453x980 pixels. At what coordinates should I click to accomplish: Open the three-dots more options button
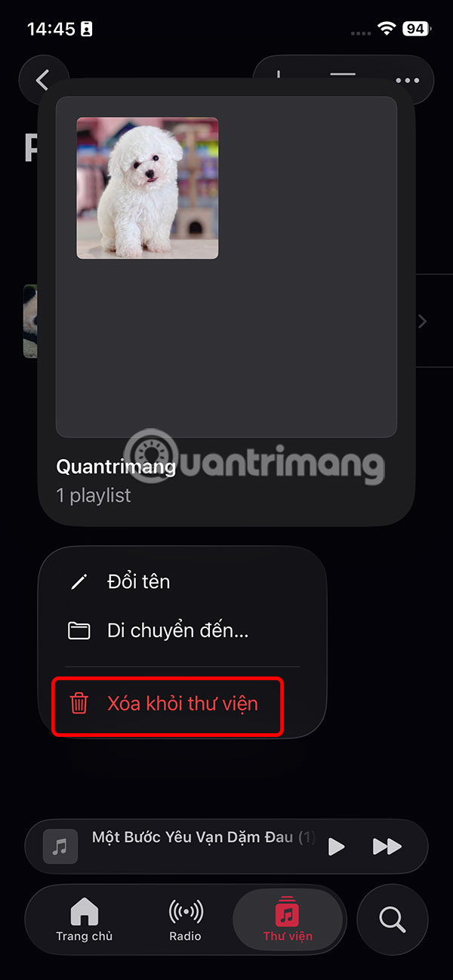(x=407, y=80)
